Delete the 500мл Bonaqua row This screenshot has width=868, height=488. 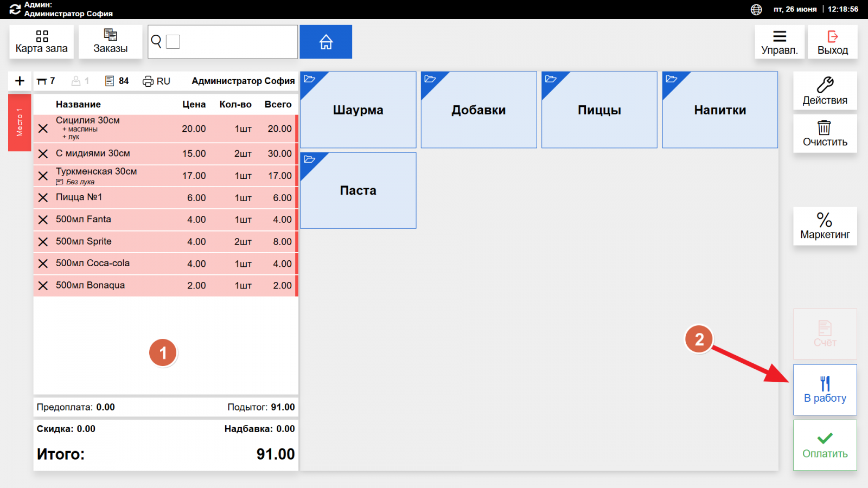click(43, 286)
